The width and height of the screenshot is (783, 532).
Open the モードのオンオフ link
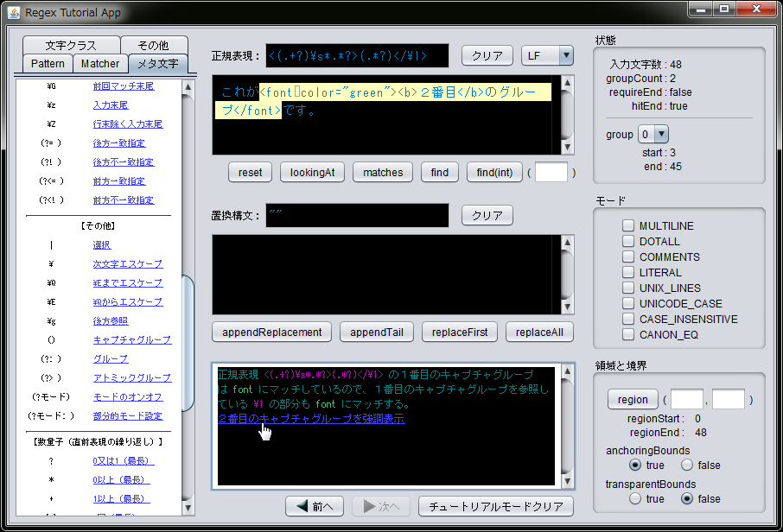coord(127,396)
